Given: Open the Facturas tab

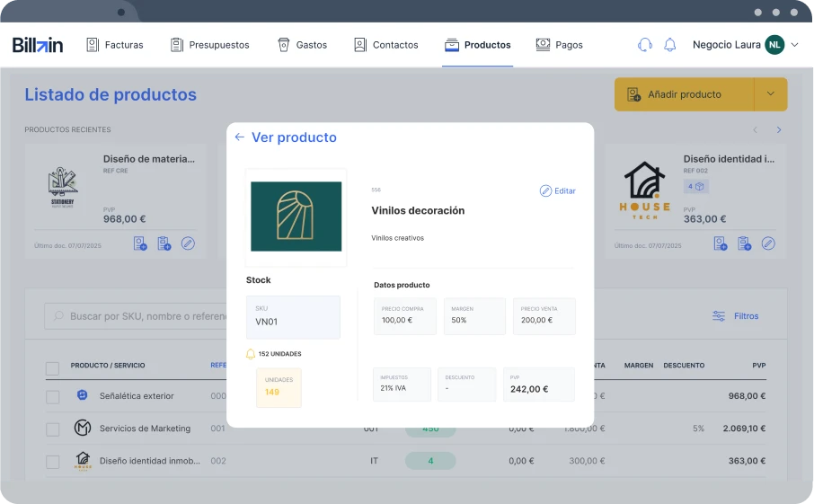Looking at the screenshot, I should (114, 45).
